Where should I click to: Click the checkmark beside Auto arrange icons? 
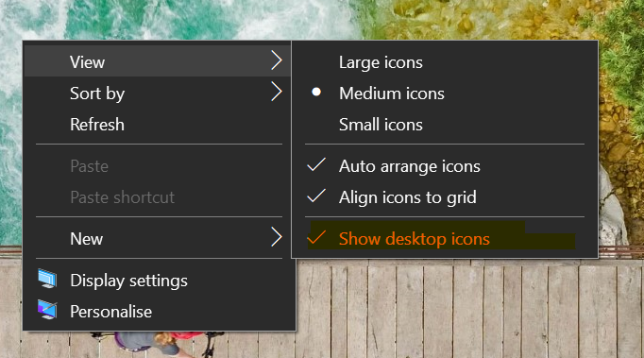click(316, 164)
